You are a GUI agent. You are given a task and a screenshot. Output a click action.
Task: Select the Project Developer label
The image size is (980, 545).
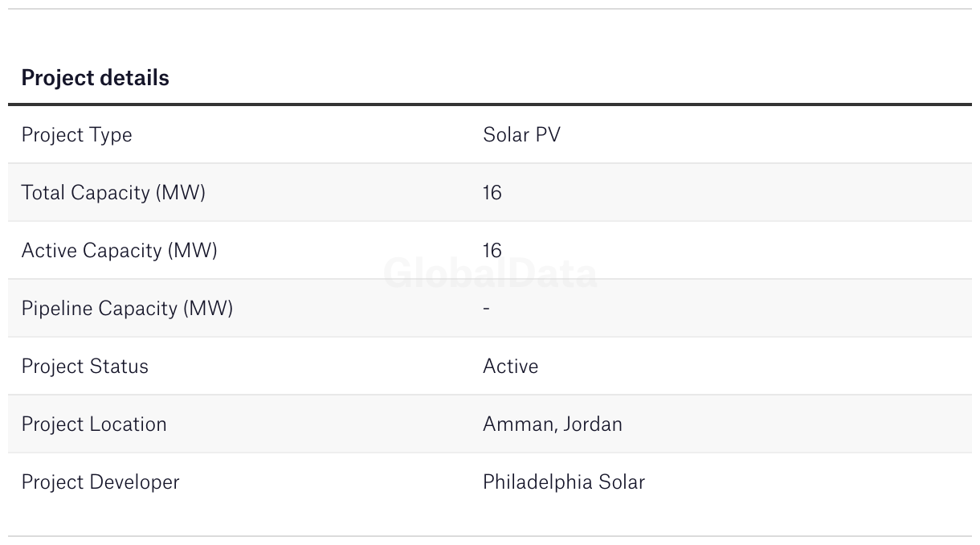tap(100, 482)
